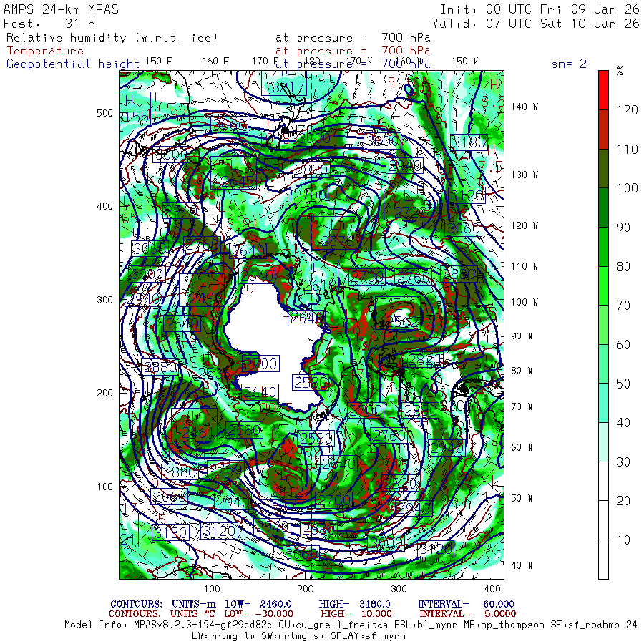This screenshot has width=644, height=644.
Task: Click the blue 'UNITS=m' contour units text
Action: tap(194, 604)
